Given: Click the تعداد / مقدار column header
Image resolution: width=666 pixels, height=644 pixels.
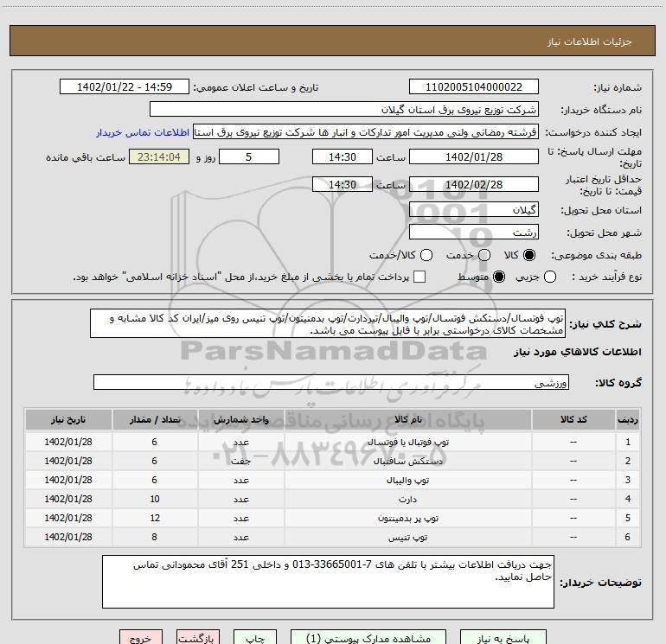Looking at the screenshot, I should click(x=155, y=419).
